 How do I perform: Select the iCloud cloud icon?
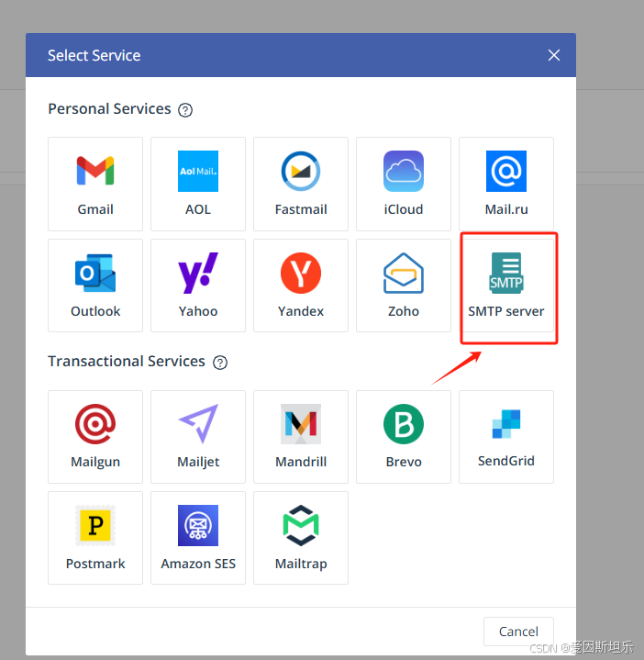click(404, 171)
